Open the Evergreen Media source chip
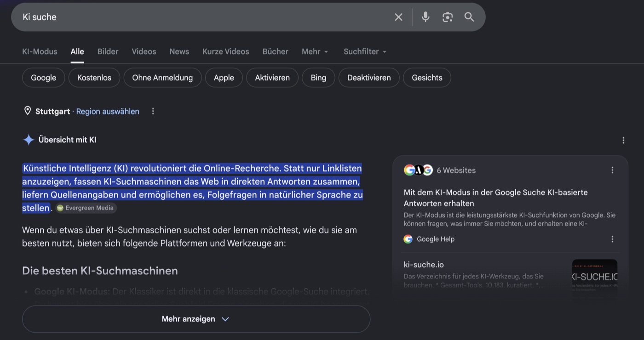Viewport: 644px width, 340px height. pyautogui.click(x=86, y=208)
